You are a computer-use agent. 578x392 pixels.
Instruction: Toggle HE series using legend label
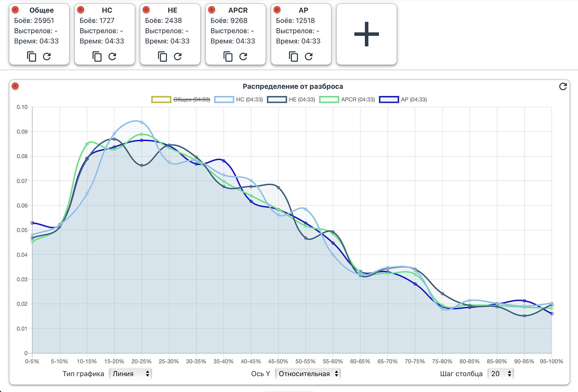[x=302, y=100]
